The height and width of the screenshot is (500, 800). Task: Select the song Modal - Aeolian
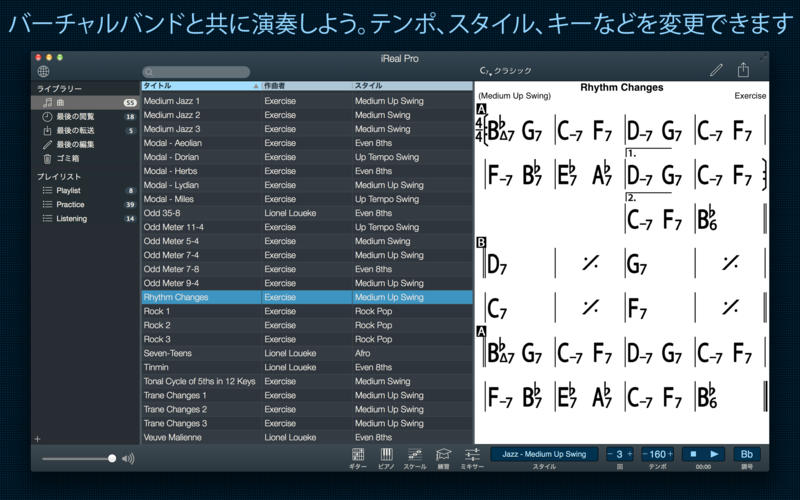click(307, 143)
